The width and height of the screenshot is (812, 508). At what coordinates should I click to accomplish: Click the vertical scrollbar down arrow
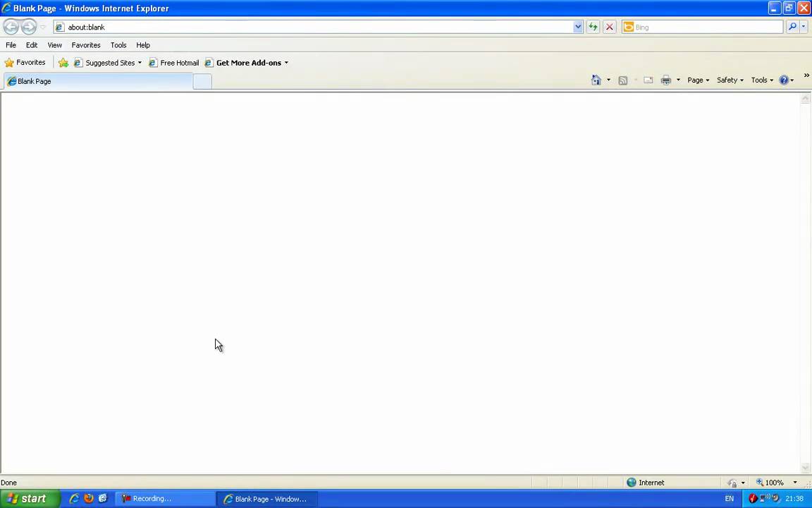click(x=805, y=468)
